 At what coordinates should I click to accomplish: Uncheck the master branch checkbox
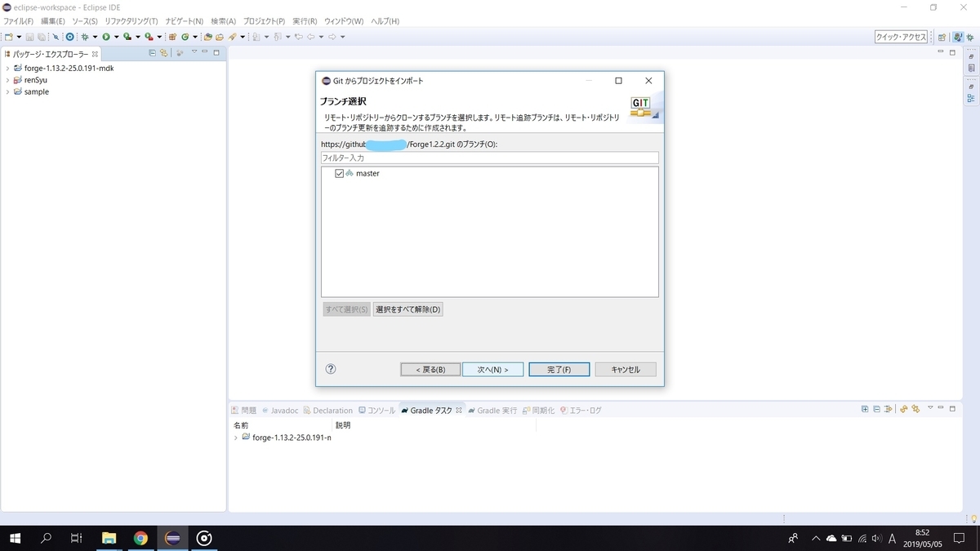[339, 173]
